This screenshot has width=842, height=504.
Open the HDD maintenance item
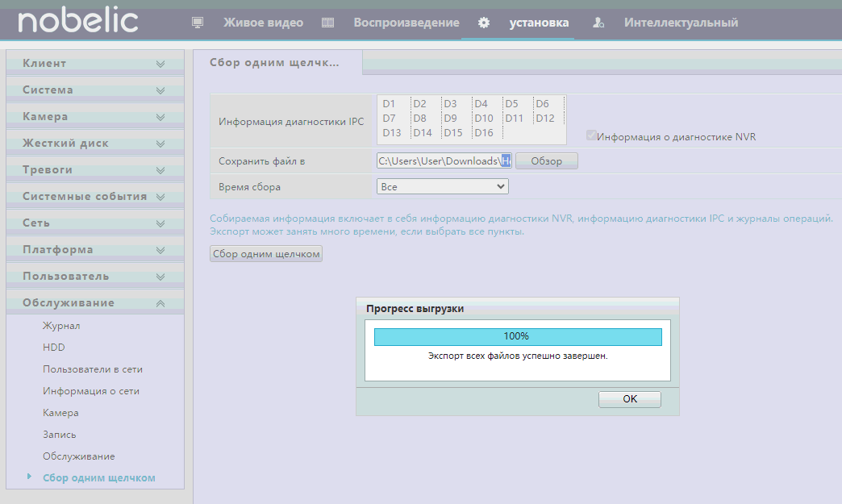point(54,348)
